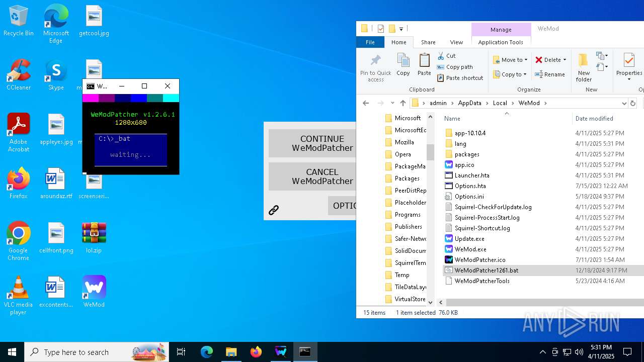Sort files by Date modified column header

click(594, 119)
